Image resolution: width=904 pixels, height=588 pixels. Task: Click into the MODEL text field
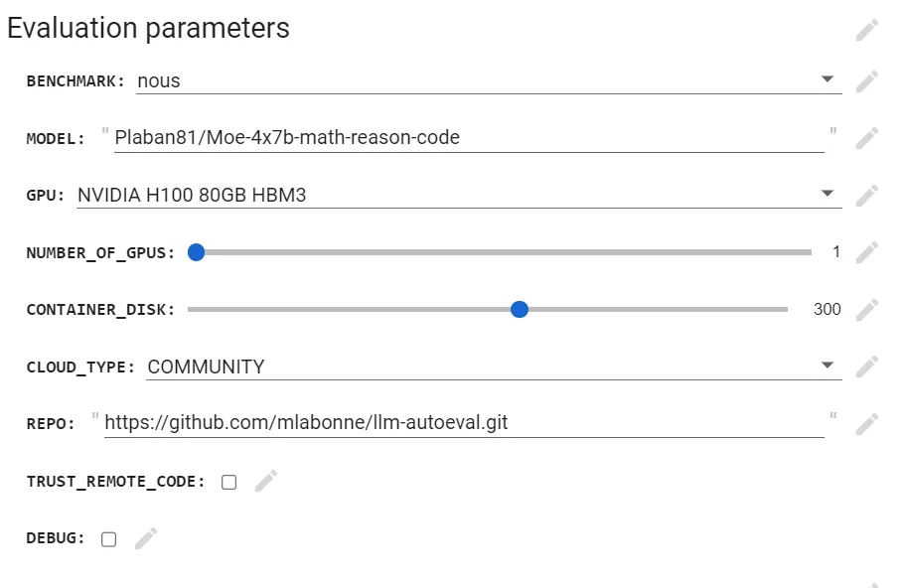(x=469, y=138)
